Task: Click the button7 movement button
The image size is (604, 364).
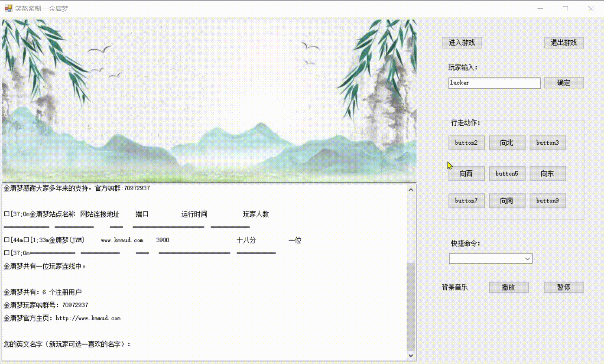Action: click(466, 201)
